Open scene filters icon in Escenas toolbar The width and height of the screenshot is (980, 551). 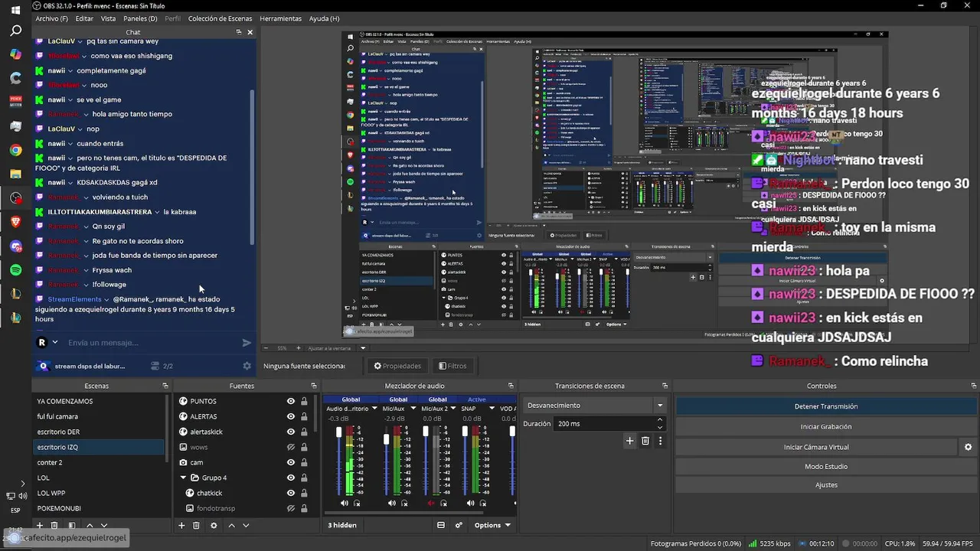(x=72, y=526)
